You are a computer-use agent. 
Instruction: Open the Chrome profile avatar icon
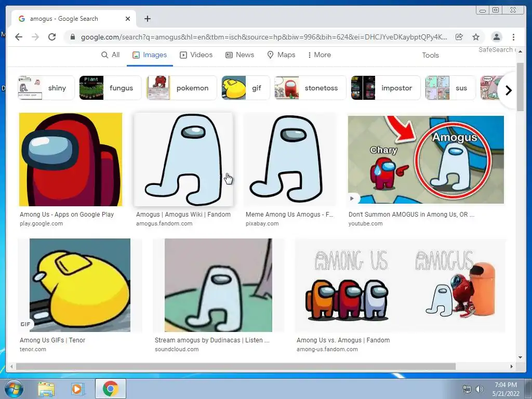click(496, 37)
